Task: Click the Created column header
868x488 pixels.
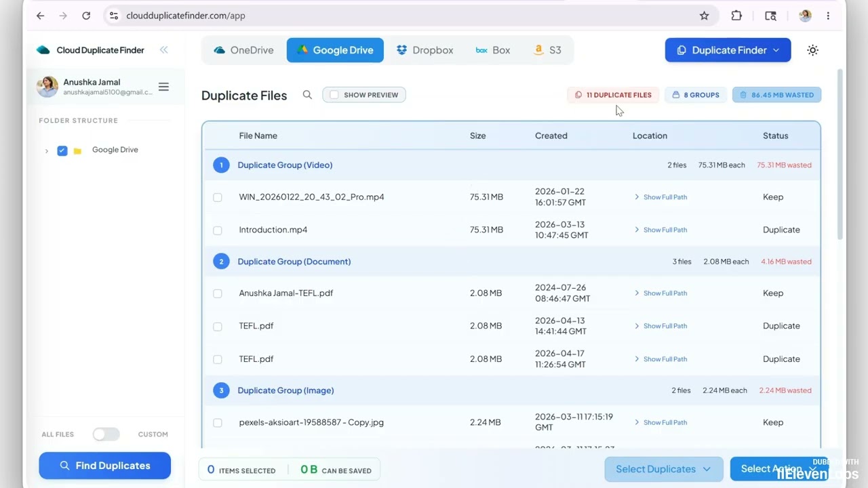Action: 551,136
